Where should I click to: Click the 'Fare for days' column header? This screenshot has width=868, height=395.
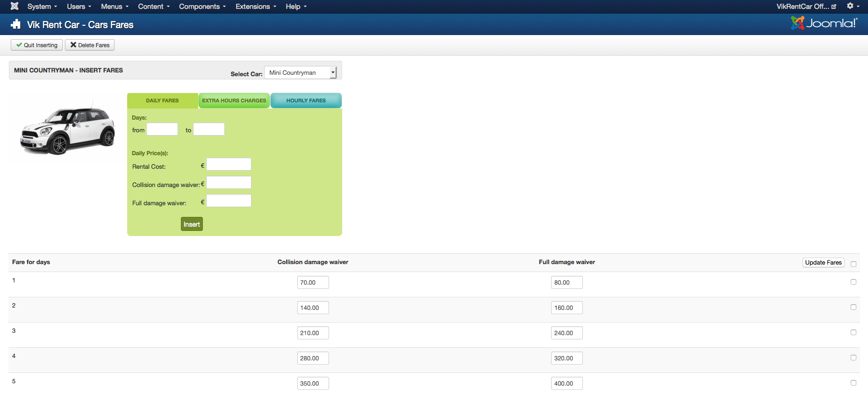[x=31, y=262]
